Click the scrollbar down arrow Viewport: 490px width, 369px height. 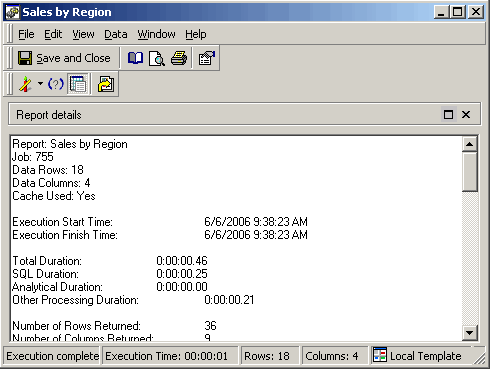point(470,332)
